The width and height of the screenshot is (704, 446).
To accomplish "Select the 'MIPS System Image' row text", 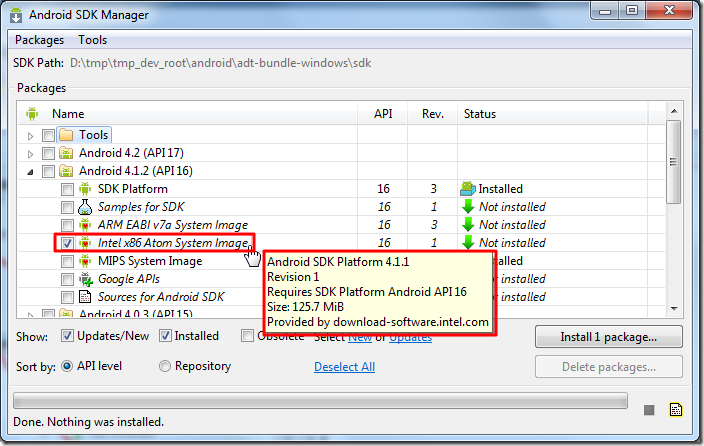I will click(x=150, y=261).
